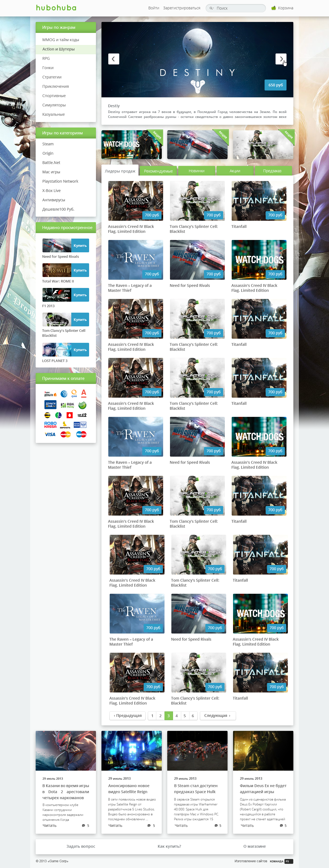Advance to next slide in Destiny banner
329x868 pixels.
click(281, 59)
